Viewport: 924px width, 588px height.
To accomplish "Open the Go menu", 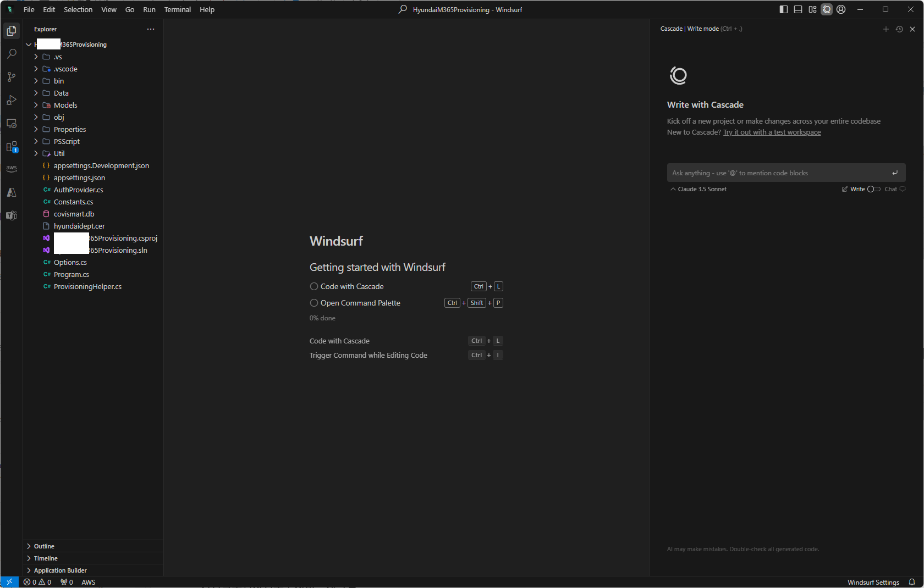I will (130, 9).
